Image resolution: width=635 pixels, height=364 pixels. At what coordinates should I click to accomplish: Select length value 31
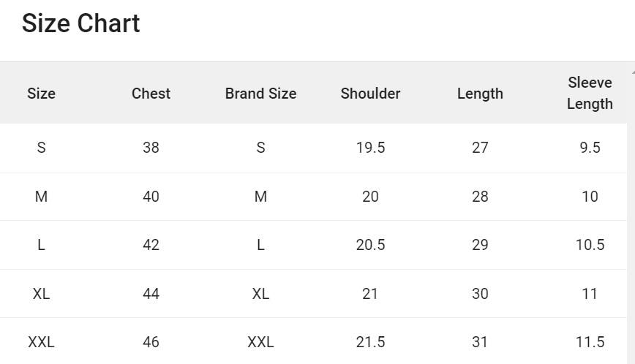tap(480, 342)
